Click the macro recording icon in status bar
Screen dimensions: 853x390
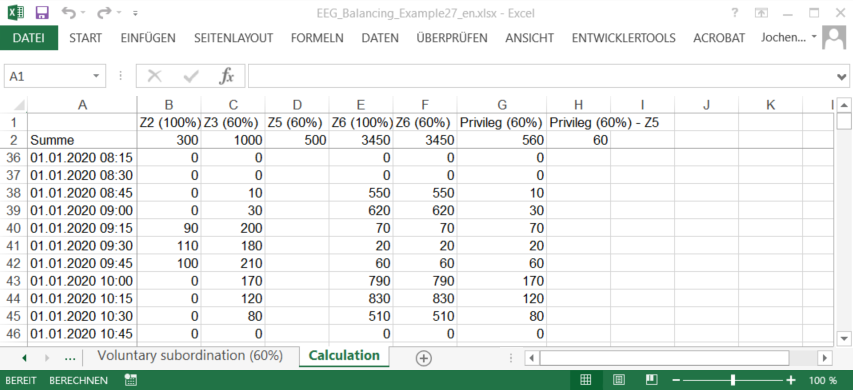pyautogui.click(x=131, y=380)
